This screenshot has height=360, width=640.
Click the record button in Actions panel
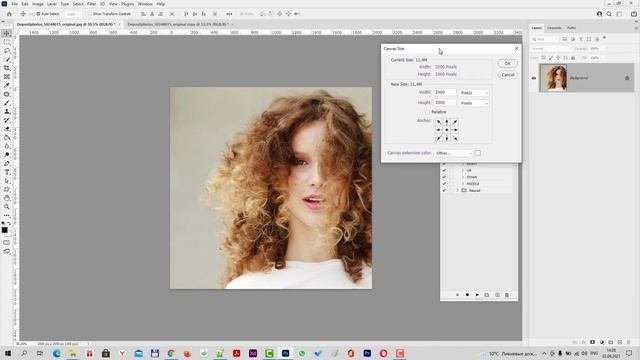(x=467, y=295)
